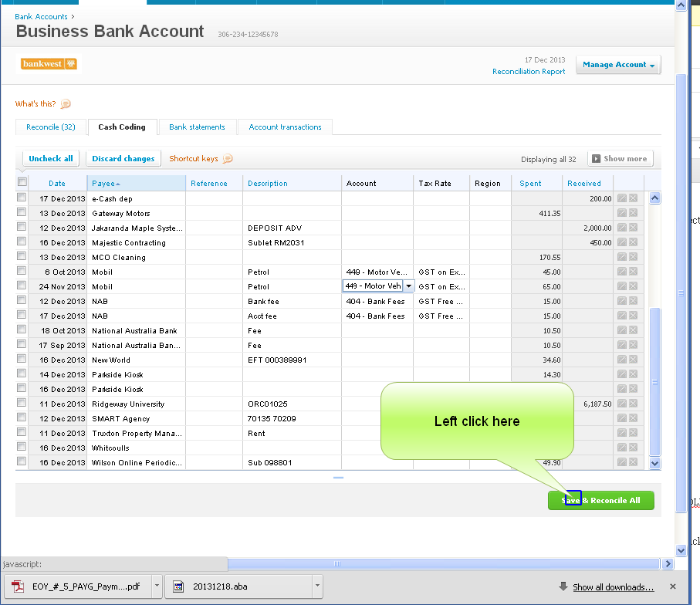This screenshot has height=605, width=700.
Task: Open the Reconciliation Report link
Action: [x=529, y=72]
